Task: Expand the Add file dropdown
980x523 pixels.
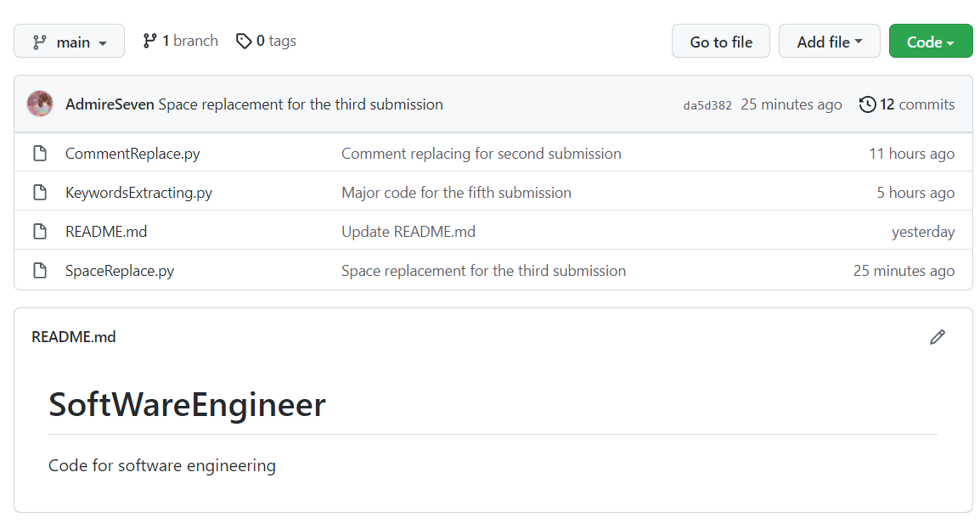Action: coord(829,42)
